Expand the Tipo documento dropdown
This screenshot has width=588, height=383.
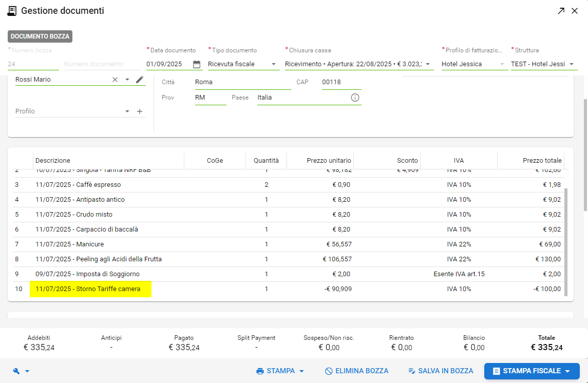point(273,64)
